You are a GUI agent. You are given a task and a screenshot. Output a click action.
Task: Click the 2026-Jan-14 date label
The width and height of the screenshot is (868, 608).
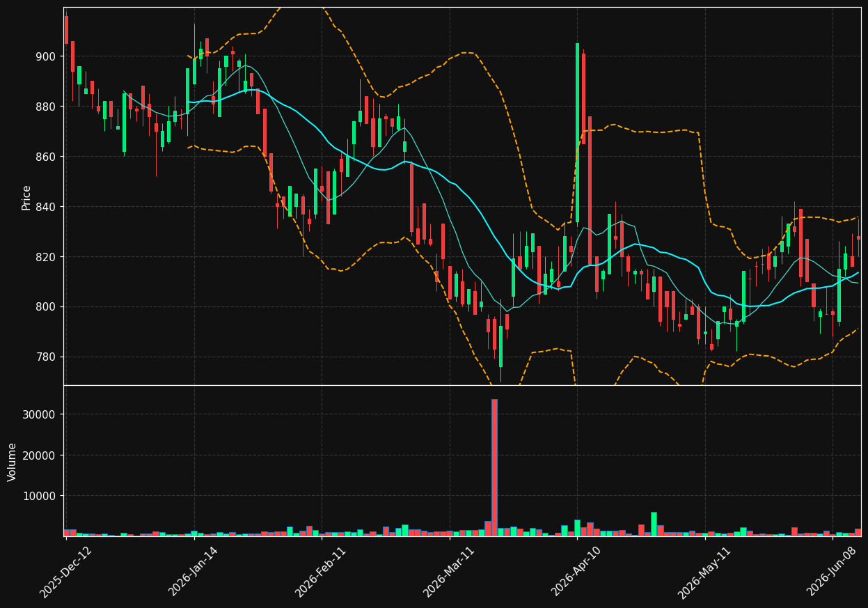[x=194, y=571]
